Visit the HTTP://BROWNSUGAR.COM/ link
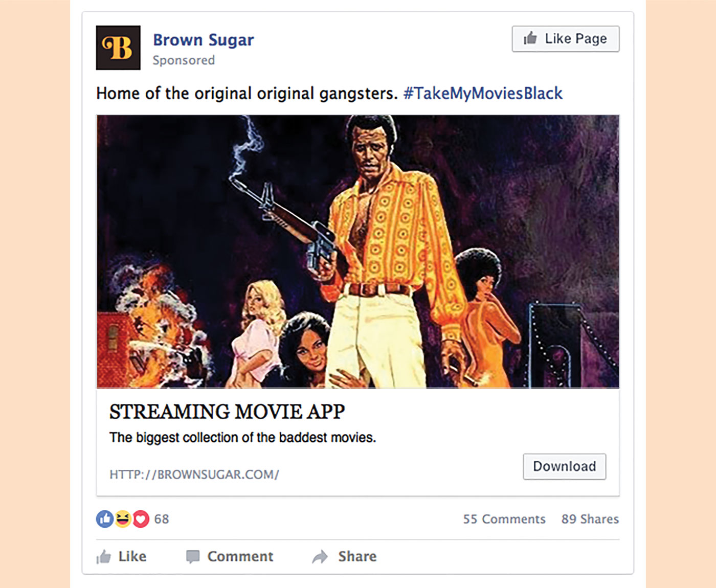716x588 pixels. (x=194, y=474)
